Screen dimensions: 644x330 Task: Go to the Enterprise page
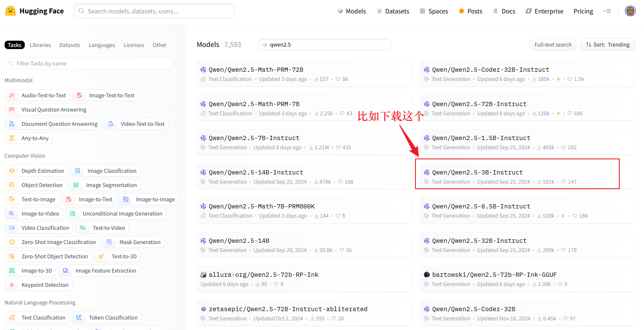[544, 11]
